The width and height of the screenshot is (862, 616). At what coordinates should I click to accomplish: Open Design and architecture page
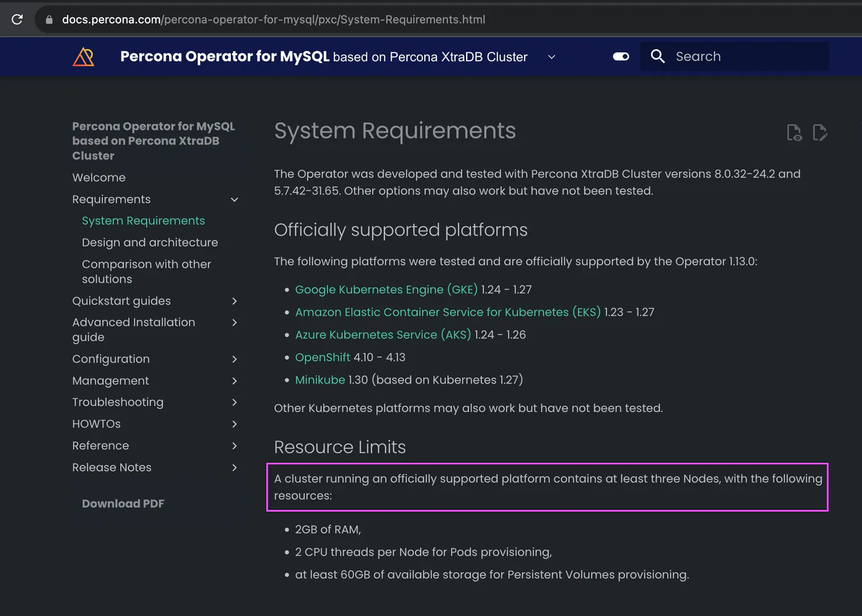click(150, 242)
